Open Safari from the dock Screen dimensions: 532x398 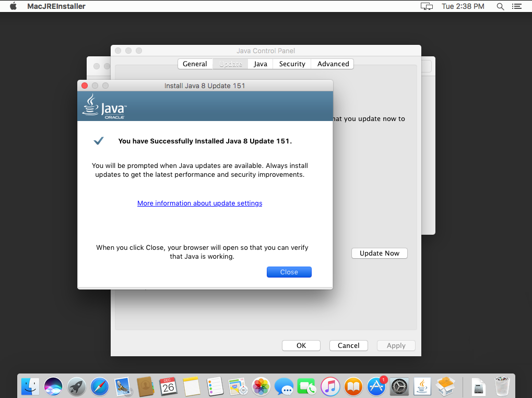[x=100, y=387]
